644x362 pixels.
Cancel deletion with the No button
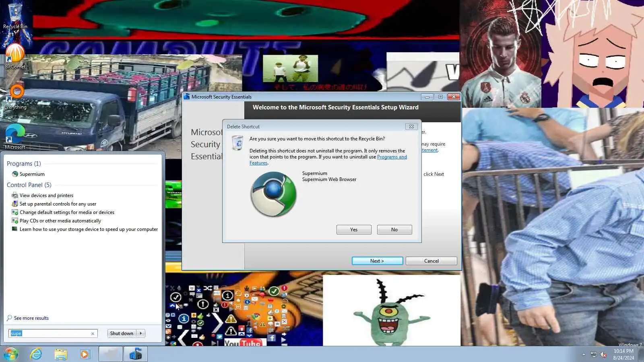[394, 230]
